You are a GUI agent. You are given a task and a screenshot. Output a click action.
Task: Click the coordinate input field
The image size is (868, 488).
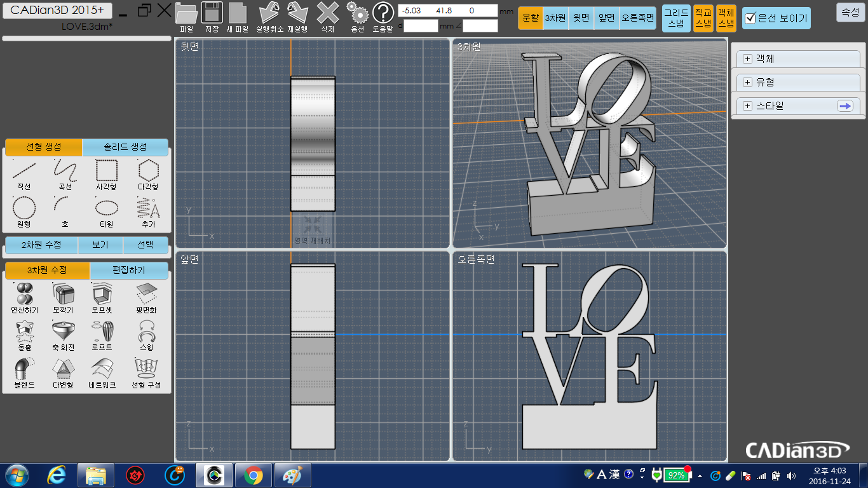point(447,10)
